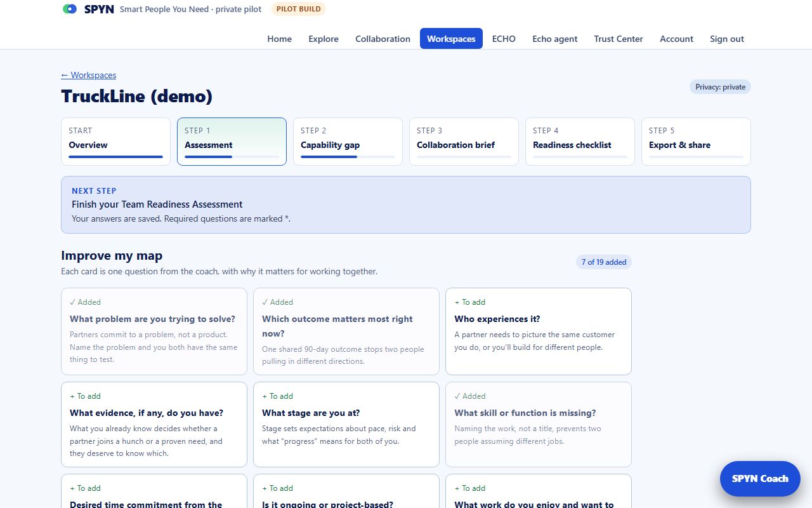The image size is (812, 508).
Task: Open Account settings link
Action: pos(676,39)
